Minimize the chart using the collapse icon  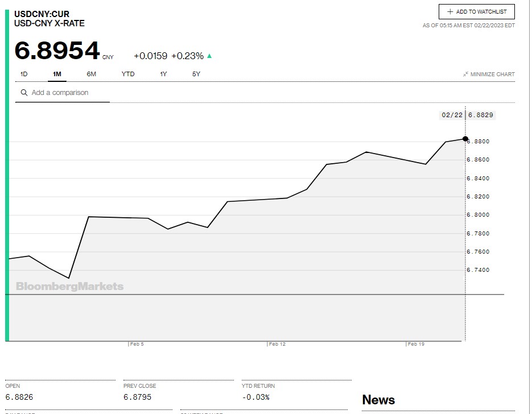pos(465,74)
